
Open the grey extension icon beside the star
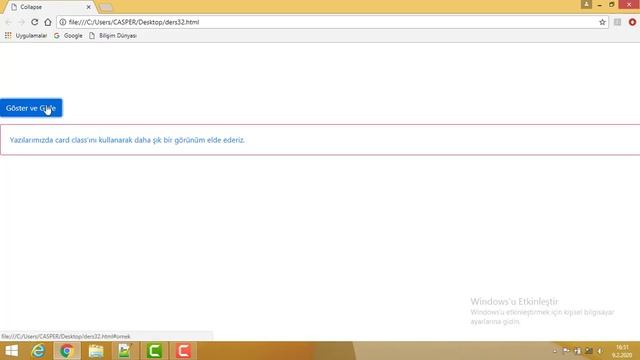coord(618,22)
